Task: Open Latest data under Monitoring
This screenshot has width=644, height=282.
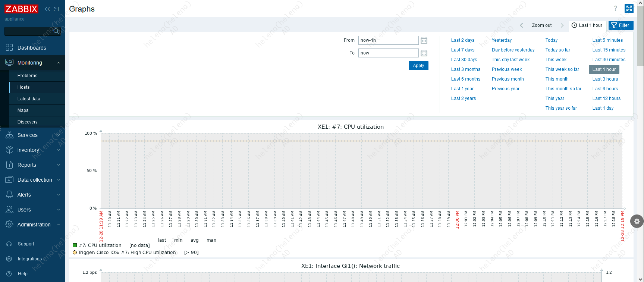Action: point(29,99)
